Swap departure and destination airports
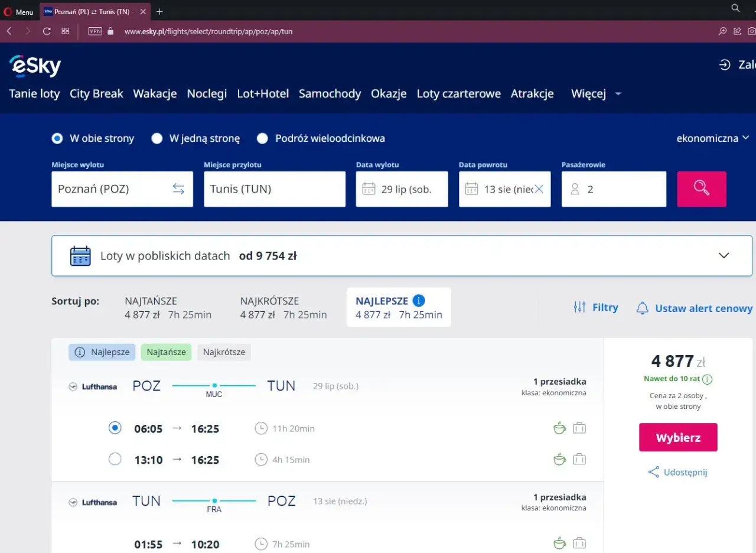This screenshot has width=756, height=553. click(x=178, y=189)
